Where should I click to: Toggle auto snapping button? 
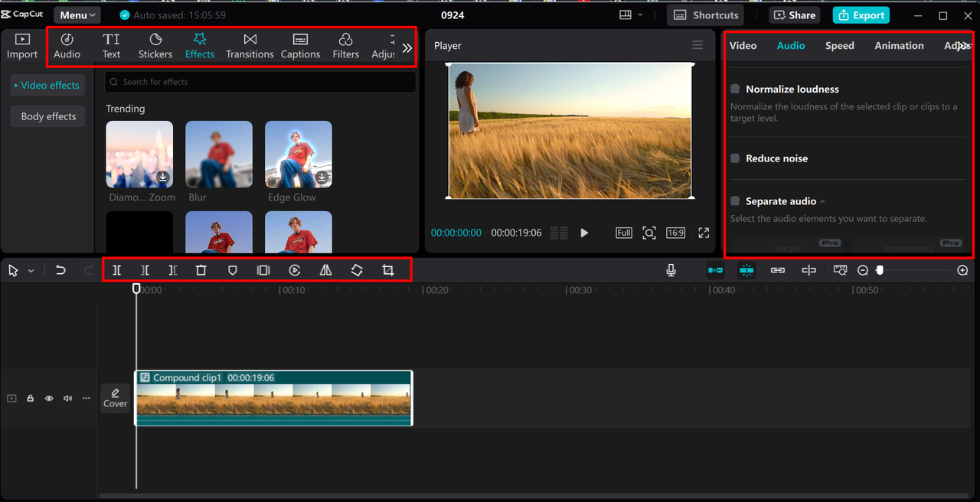pos(746,270)
